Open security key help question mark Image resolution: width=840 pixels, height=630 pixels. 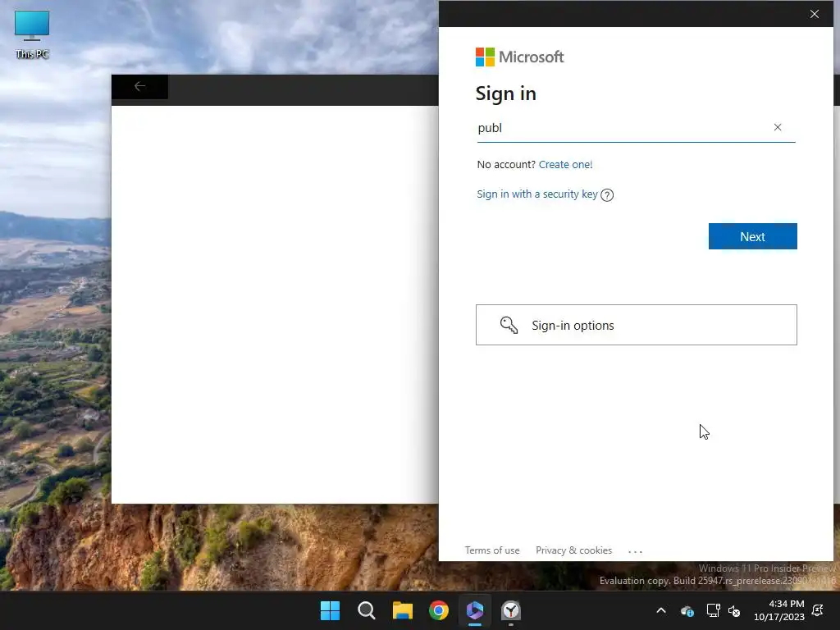click(x=607, y=195)
